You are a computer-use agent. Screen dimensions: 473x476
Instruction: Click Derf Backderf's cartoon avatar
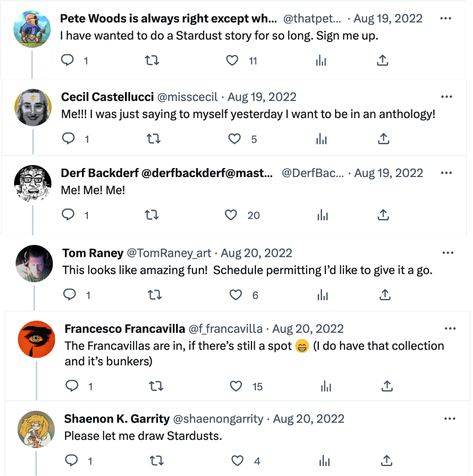[x=33, y=183]
